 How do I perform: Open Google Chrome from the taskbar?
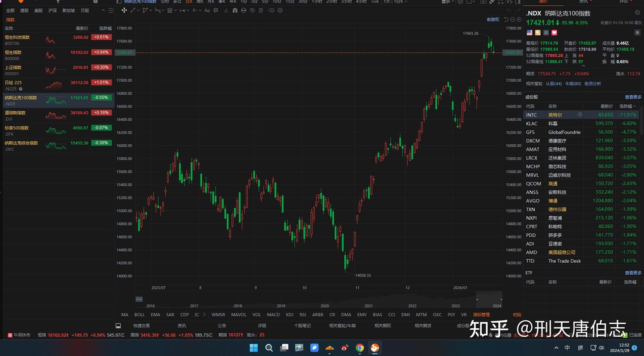pyautogui.click(x=359, y=348)
